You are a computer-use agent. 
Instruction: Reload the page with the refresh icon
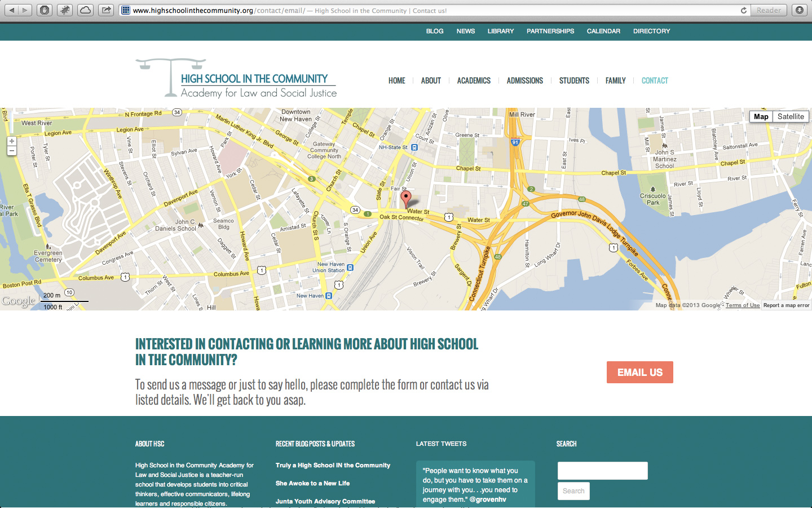coord(743,10)
